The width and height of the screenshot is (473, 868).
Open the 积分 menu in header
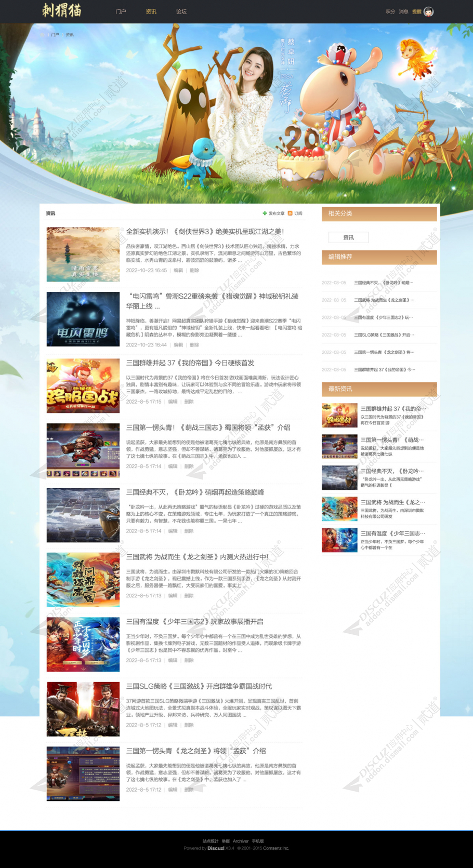[x=390, y=11]
